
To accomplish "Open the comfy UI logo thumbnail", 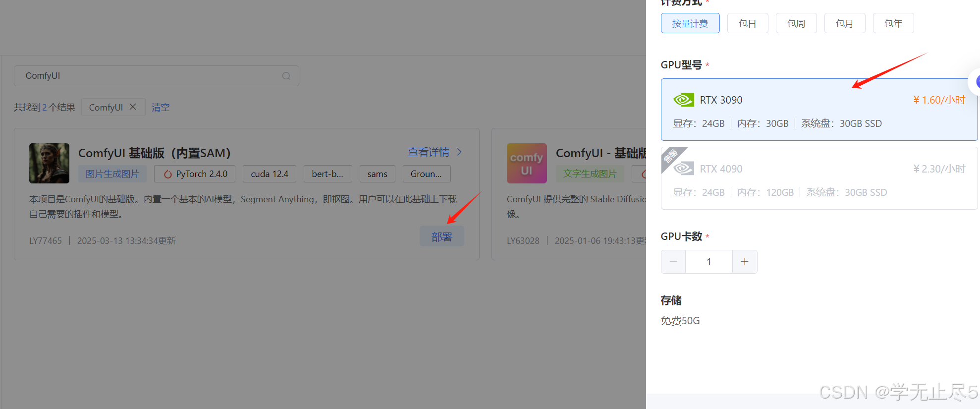I will [x=527, y=163].
